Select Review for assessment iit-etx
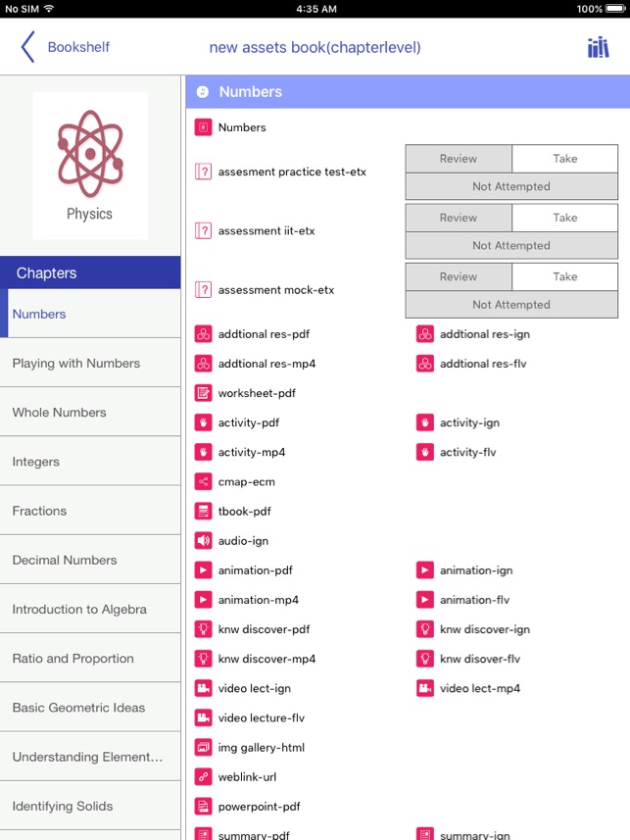Viewport: 630px width, 840px height. click(459, 218)
